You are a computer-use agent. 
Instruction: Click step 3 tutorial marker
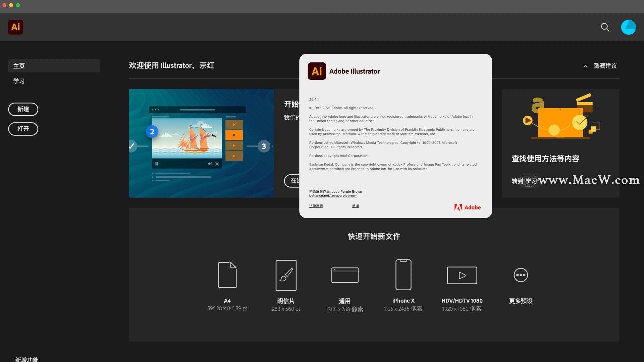point(264,146)
